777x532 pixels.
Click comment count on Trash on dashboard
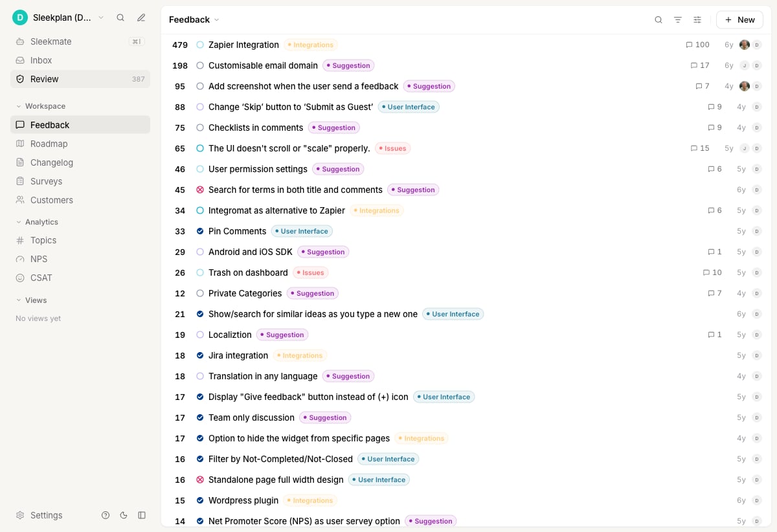pos(712,272)
